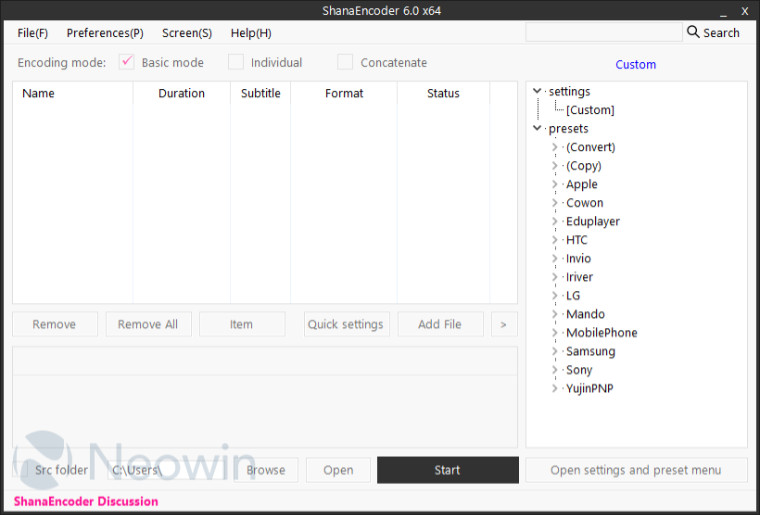Select the [Custom] settings item
760x515 pixels.
tap(590, 110)
